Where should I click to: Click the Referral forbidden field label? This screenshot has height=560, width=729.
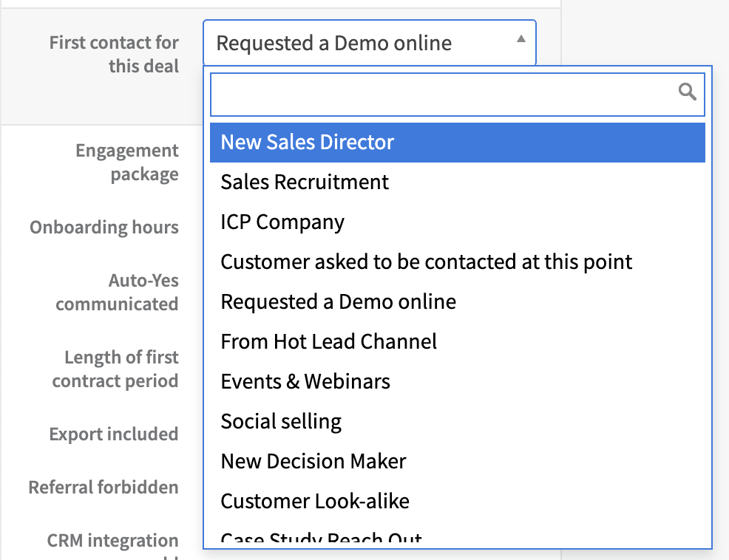104,488
